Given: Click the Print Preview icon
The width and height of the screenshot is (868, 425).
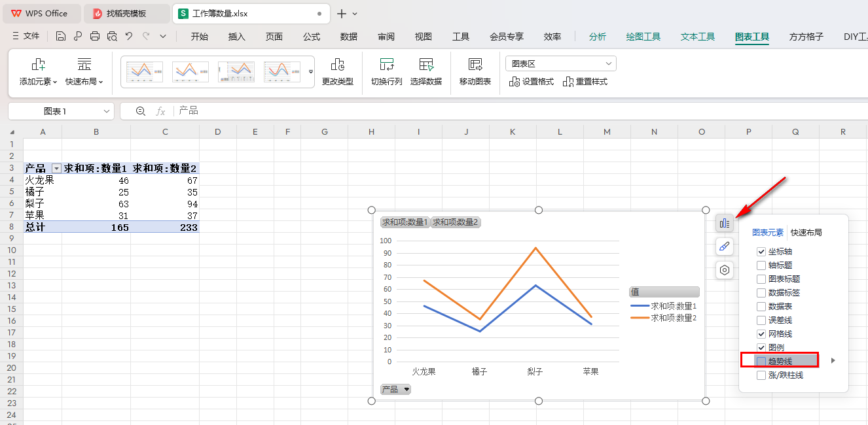Looking at the screenshot, I should click(x=112, y=37).
